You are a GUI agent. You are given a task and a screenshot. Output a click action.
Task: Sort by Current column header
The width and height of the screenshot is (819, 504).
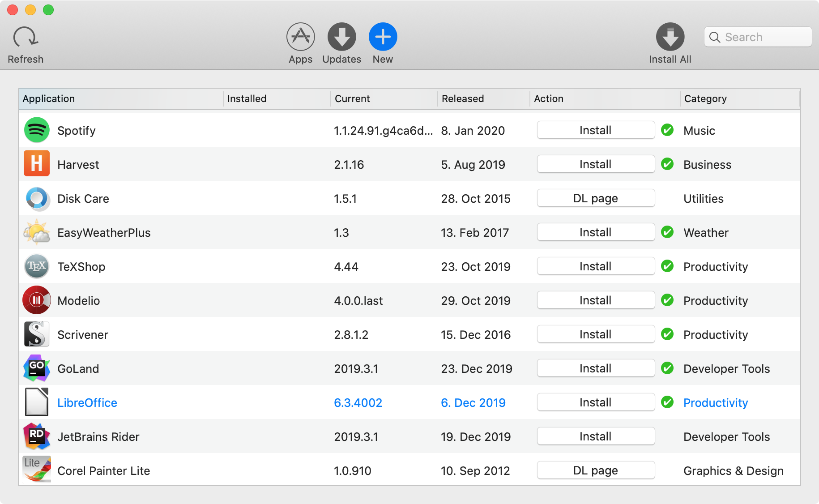384,99
